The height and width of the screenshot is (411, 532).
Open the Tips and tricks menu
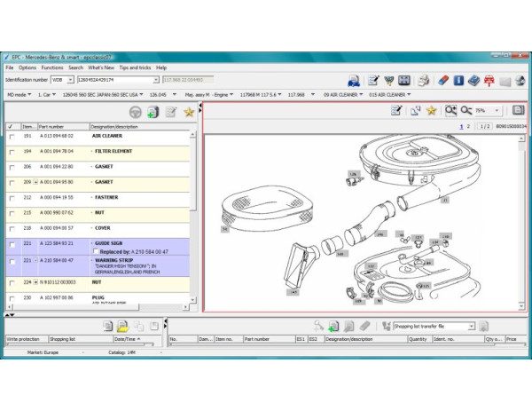pos(135,67)
